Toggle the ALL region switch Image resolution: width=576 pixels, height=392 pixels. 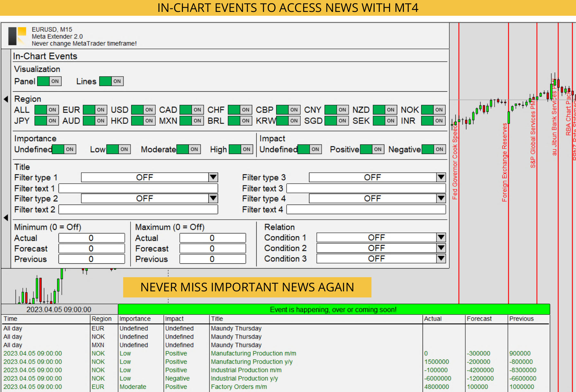pos(47,110)
